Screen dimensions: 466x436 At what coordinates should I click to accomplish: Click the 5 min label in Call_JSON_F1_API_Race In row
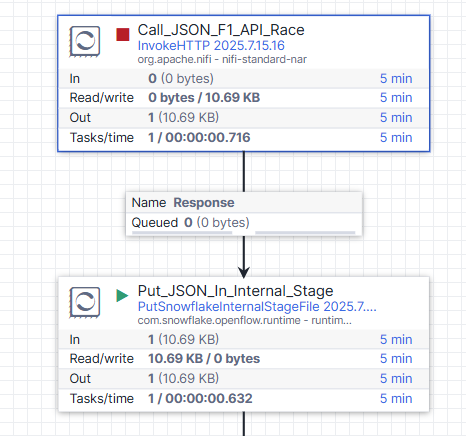(x=396, y=79)
